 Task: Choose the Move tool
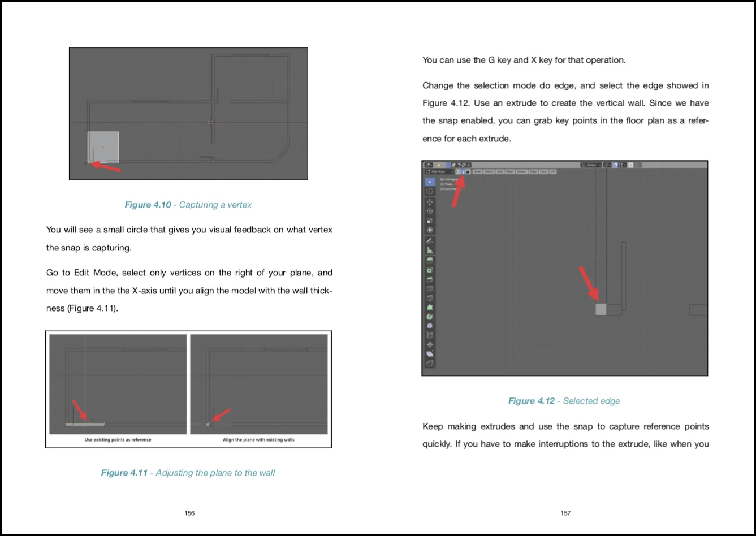pyautogui.click(x=430, y=202)
